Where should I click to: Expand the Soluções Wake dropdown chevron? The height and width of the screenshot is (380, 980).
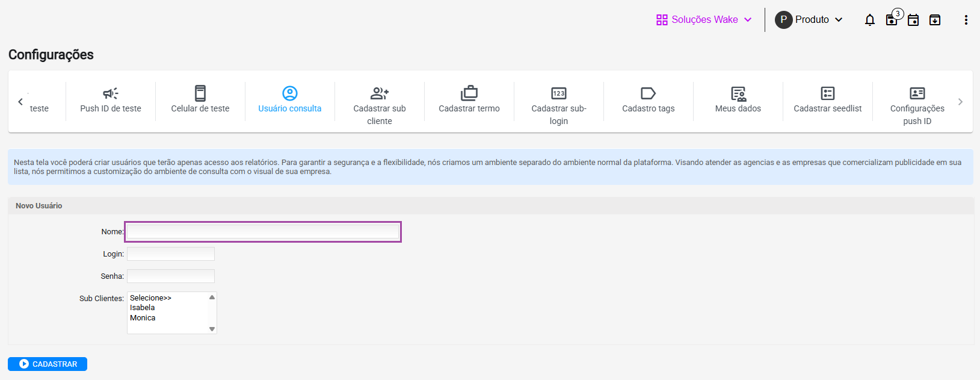[x=748, y=20]
